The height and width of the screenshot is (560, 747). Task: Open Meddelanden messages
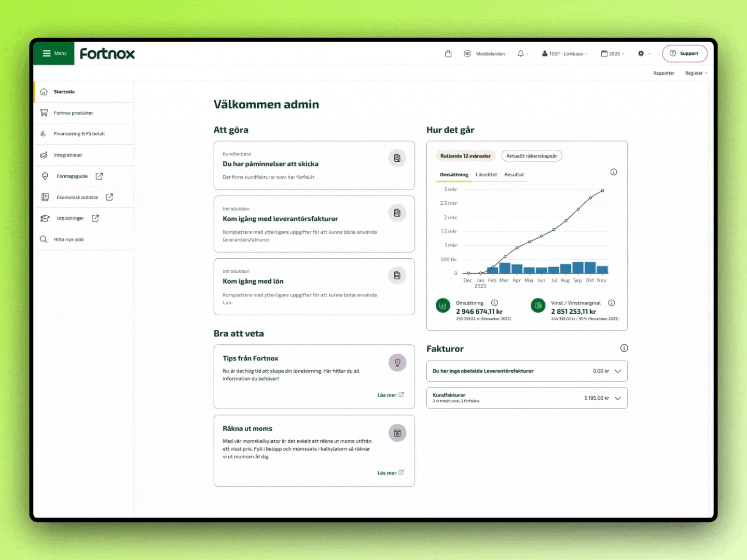click(x=485, y=53)
